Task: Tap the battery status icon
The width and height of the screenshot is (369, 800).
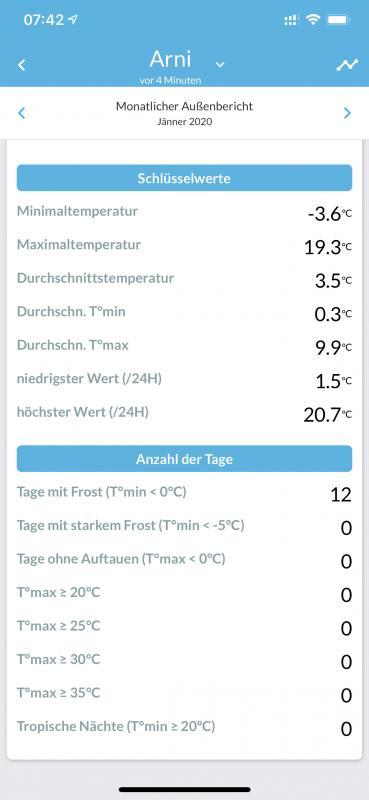Action: coord(338,20)
